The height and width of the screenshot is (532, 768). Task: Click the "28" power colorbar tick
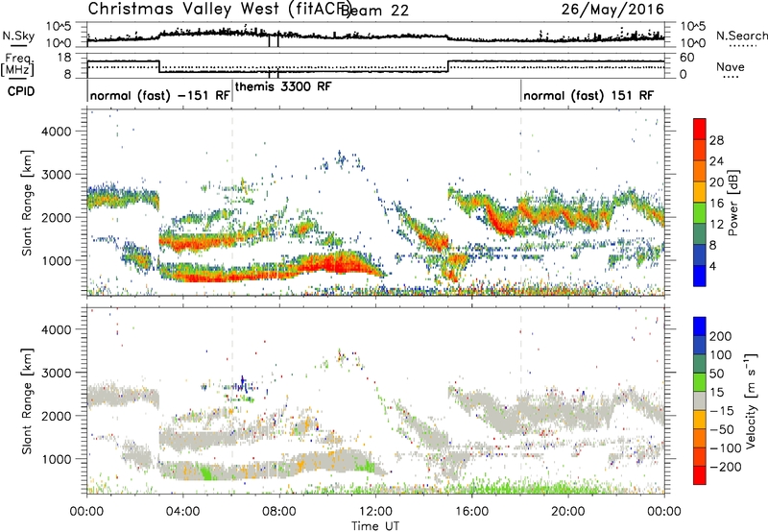click(716, 140)
